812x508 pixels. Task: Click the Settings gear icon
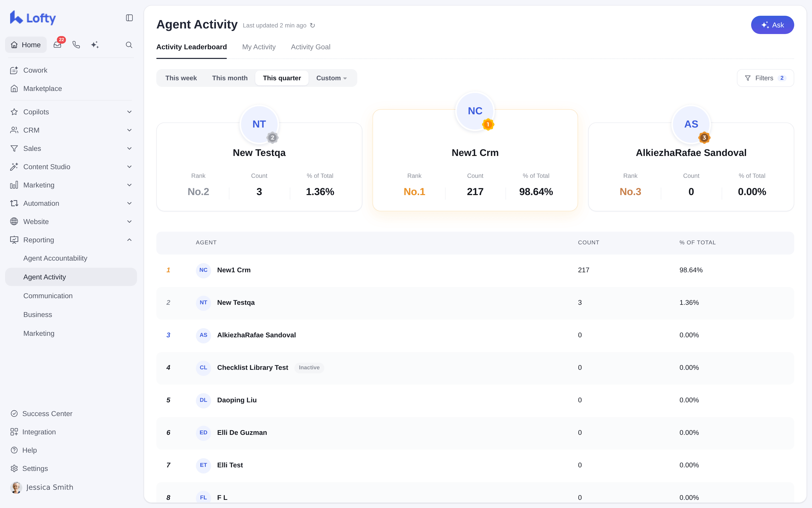click(14, 469)
